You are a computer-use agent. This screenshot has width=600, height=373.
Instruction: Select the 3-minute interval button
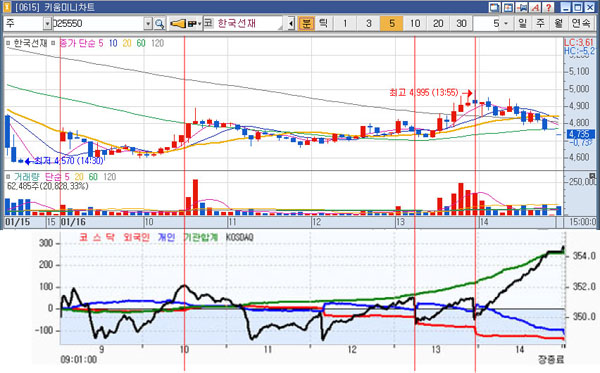click(368, 23)
